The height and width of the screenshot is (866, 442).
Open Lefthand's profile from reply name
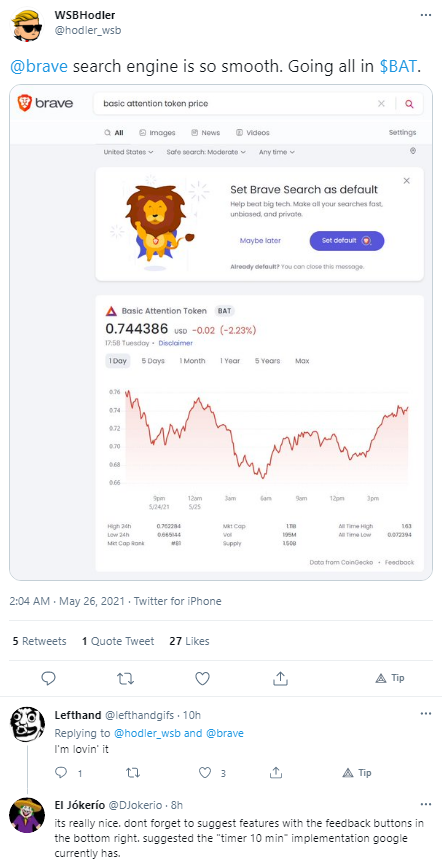77,715
